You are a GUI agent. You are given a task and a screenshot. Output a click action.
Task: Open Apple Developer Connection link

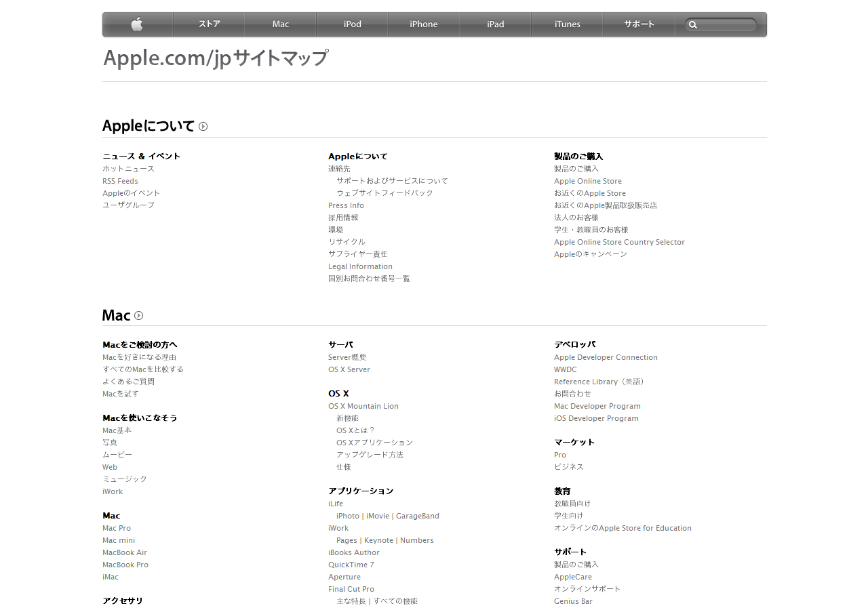(x=606, y=357)
